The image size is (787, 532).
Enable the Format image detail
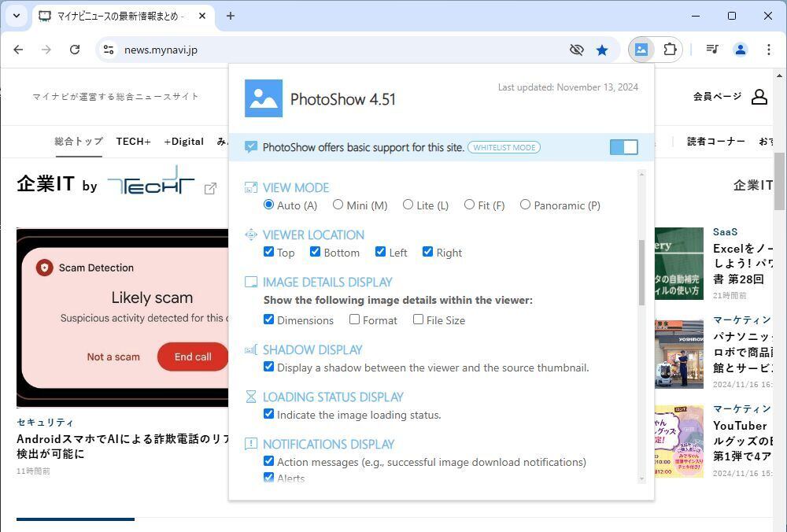coord(354,320)
